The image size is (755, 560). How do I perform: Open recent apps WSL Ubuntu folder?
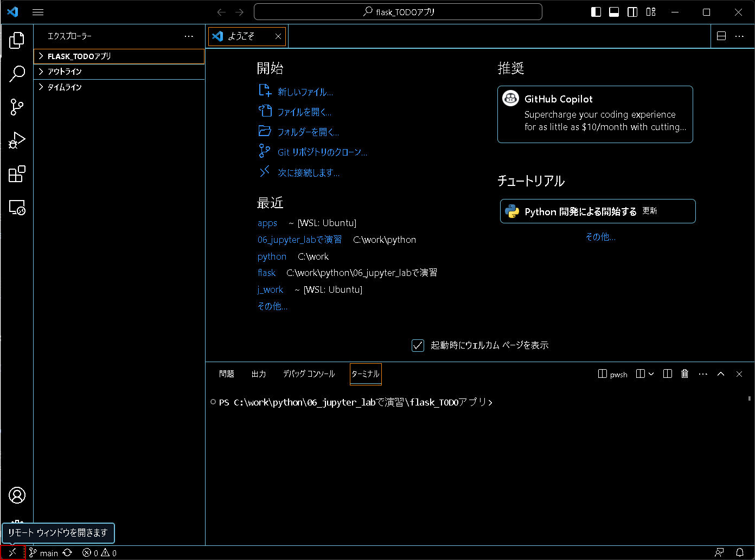point(267,223)
